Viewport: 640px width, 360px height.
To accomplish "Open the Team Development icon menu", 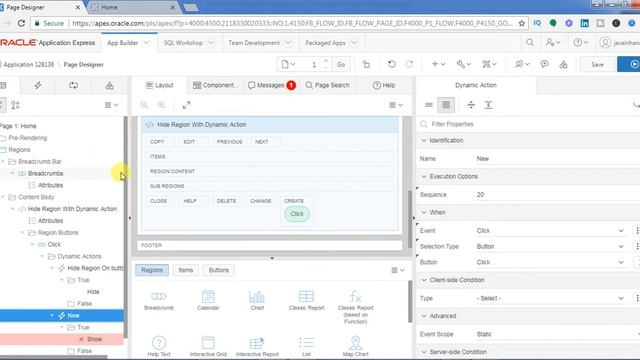I will coord(522,64).
